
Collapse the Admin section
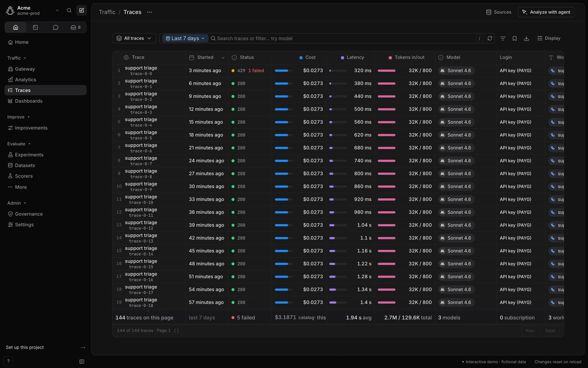click(17, 203)
